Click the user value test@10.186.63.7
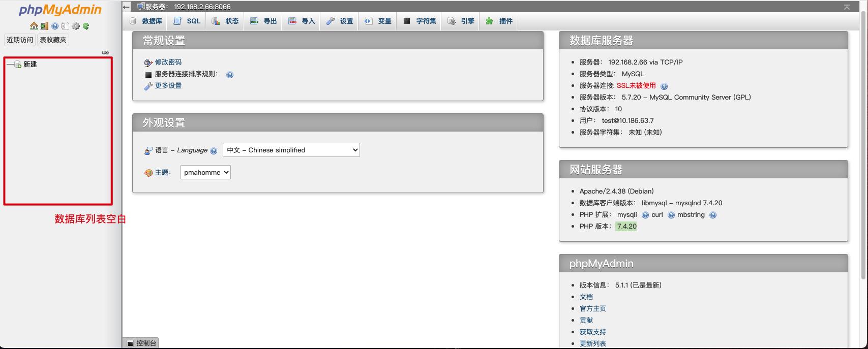868x349 pixels. pyautogui.click(x=628, y=120)
